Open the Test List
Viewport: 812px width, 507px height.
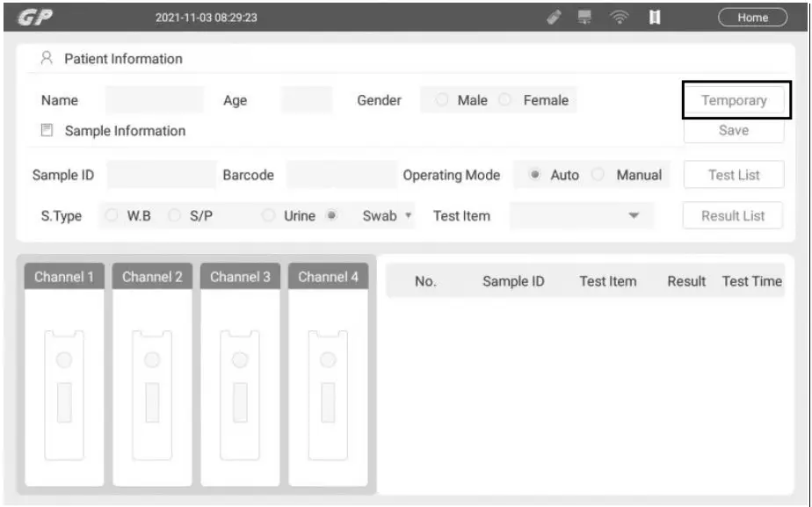(734, 175)
